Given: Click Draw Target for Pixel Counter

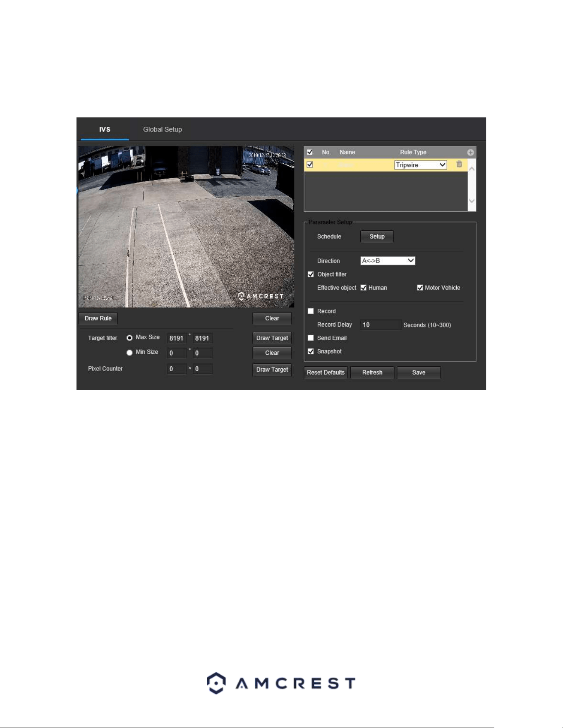Looking at the screenshot, I should click(272, 370).
